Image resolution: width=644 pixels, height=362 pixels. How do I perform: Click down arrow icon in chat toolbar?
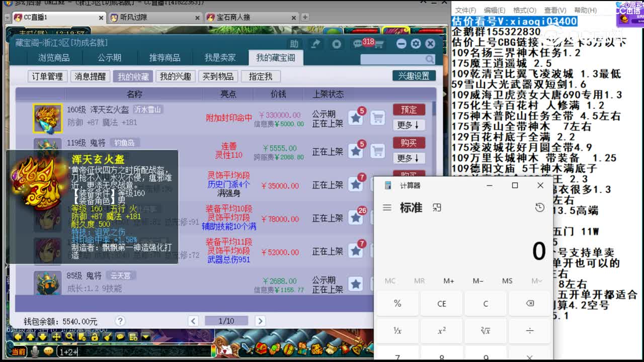tap(43, 337)
